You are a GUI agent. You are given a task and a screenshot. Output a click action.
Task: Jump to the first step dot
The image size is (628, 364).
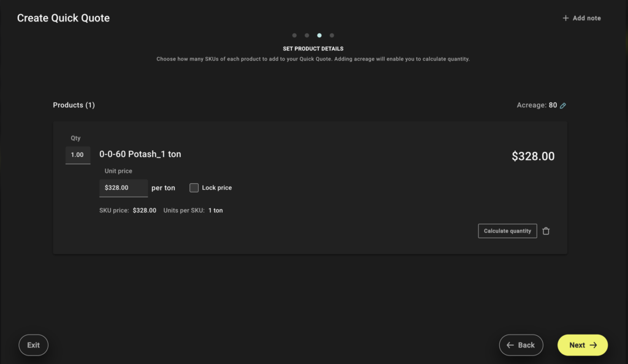(294, 36)
